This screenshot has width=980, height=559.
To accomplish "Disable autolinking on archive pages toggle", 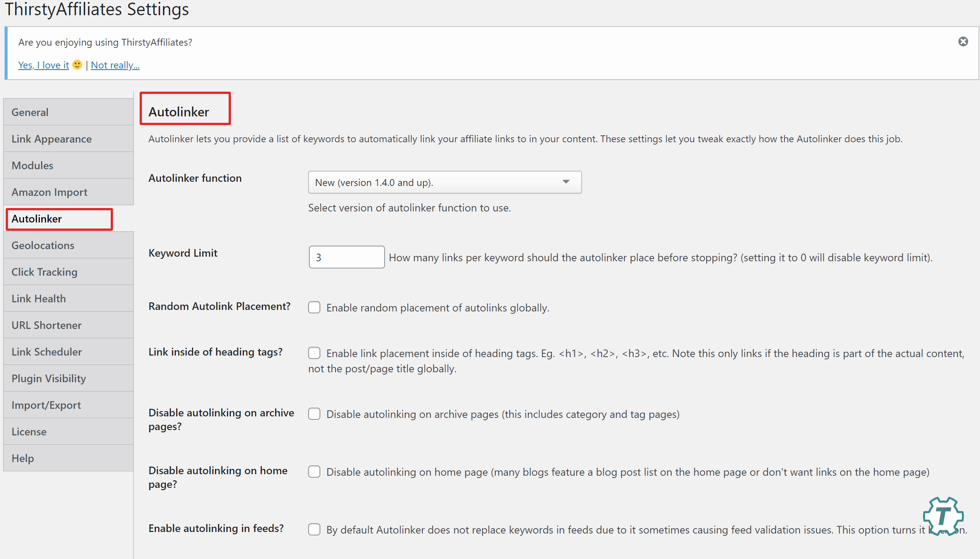I will pyautogui.click(x=314, y=414).
